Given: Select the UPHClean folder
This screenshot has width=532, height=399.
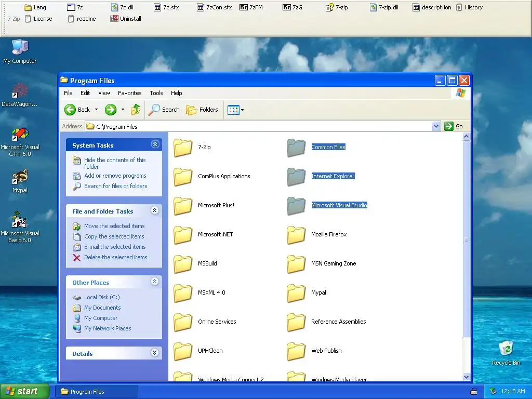Looking at the screenshot, I should coord(198,351).
